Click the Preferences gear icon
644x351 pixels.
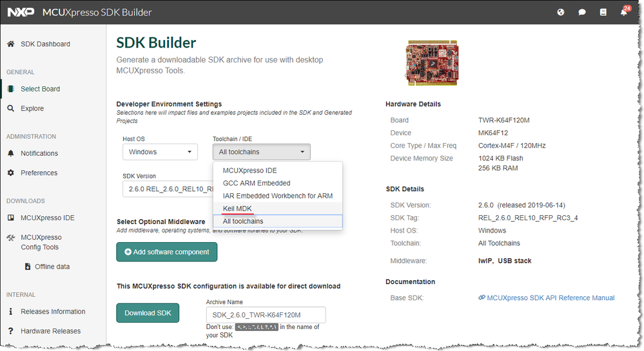point(11,173)
